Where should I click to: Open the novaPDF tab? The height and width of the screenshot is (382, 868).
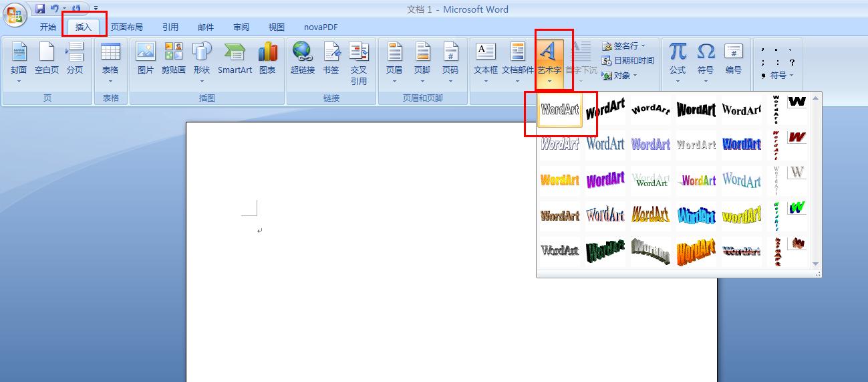coord(321,27)
